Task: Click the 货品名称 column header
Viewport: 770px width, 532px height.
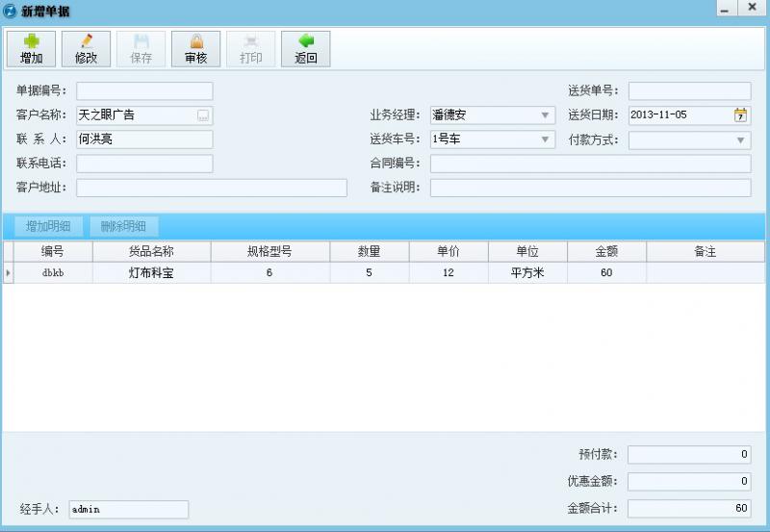Action: pyautogui.click(x=151, y=251)
